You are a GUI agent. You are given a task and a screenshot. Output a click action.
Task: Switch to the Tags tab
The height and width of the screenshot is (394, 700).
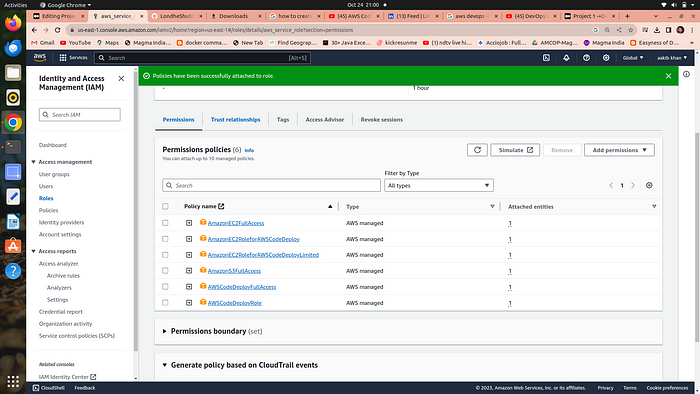coord(283,120)
